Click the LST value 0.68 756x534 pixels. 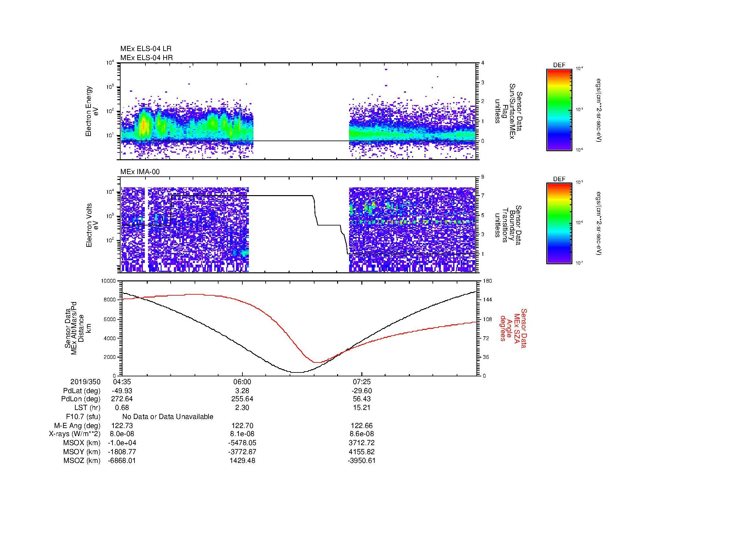[x=122, y=408]
